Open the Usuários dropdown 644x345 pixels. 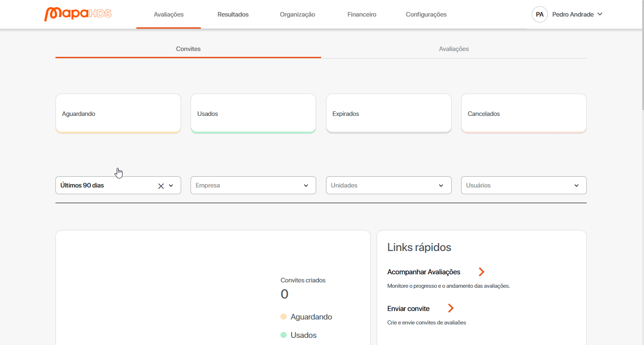click(x=523, y=185)
